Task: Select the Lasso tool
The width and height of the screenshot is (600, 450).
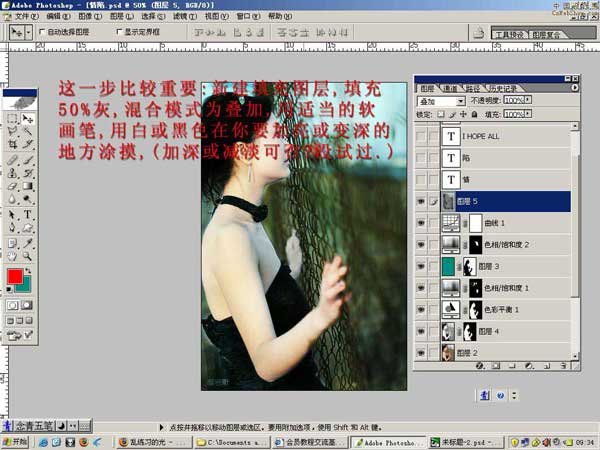Action: [x=12, y=132]
